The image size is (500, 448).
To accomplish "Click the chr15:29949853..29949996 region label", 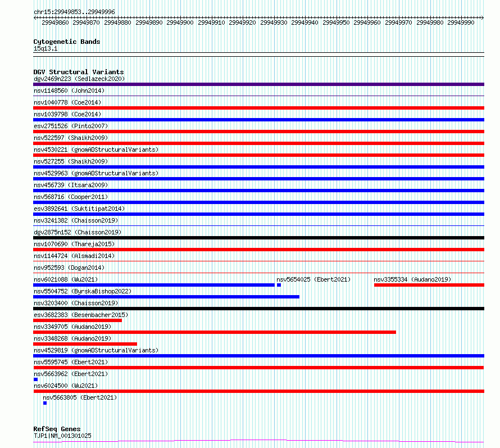I will [x=74, y=12].
